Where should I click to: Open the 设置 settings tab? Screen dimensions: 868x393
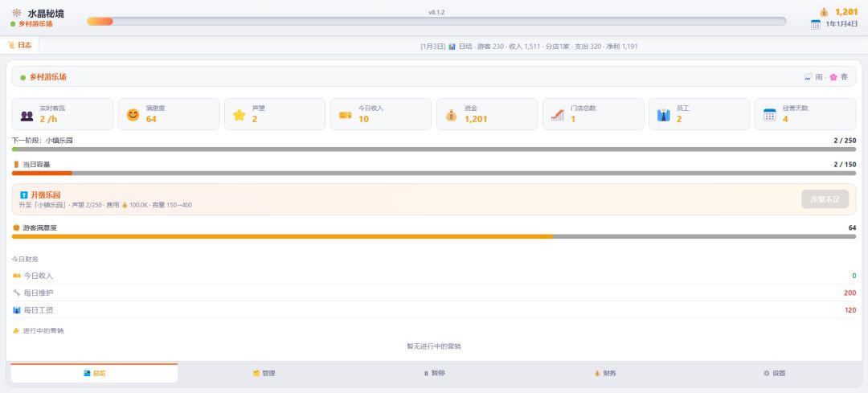(x=774, y=373)
